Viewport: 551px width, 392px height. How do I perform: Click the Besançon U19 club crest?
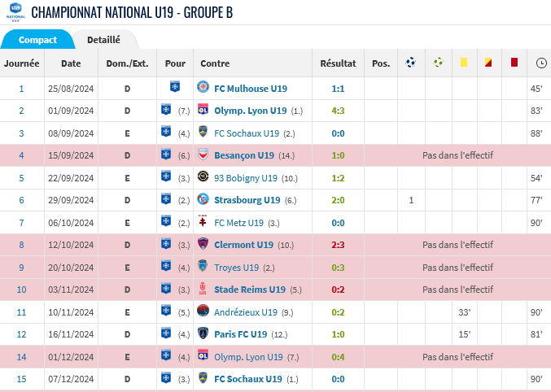[203, 155]
